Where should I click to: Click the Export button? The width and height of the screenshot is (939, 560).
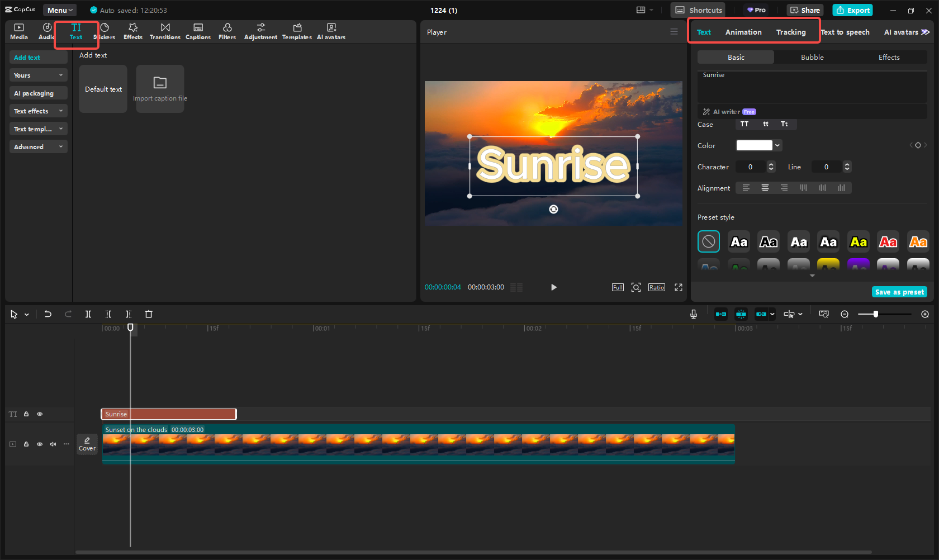click(x=852, y=10)
